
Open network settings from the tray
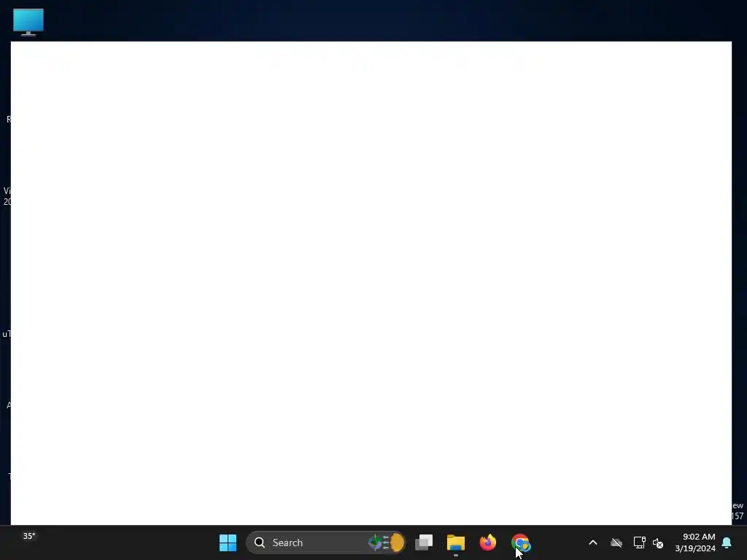coord(639,542)
